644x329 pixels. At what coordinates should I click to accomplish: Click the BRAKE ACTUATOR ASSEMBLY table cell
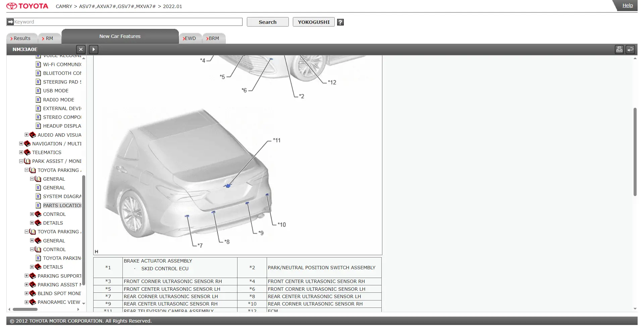(x=180, y=268)
